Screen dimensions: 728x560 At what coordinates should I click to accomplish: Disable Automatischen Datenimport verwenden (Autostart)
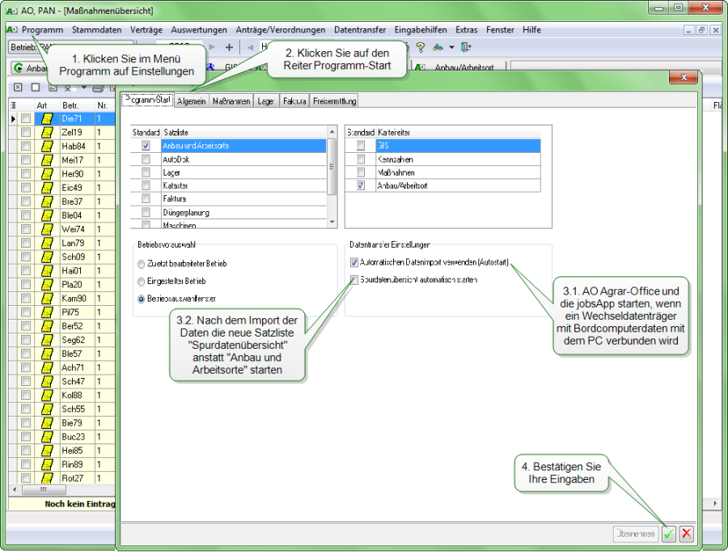(x=353, y=261)
